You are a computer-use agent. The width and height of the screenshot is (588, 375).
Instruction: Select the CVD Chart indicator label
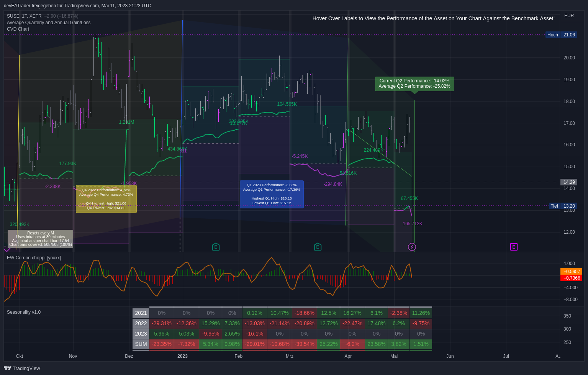click(18, 29)
